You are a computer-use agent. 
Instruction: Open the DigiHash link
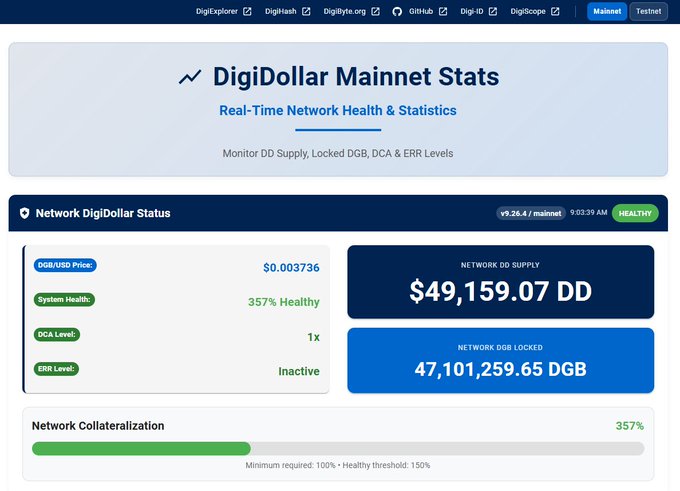(x=281, y=11)
